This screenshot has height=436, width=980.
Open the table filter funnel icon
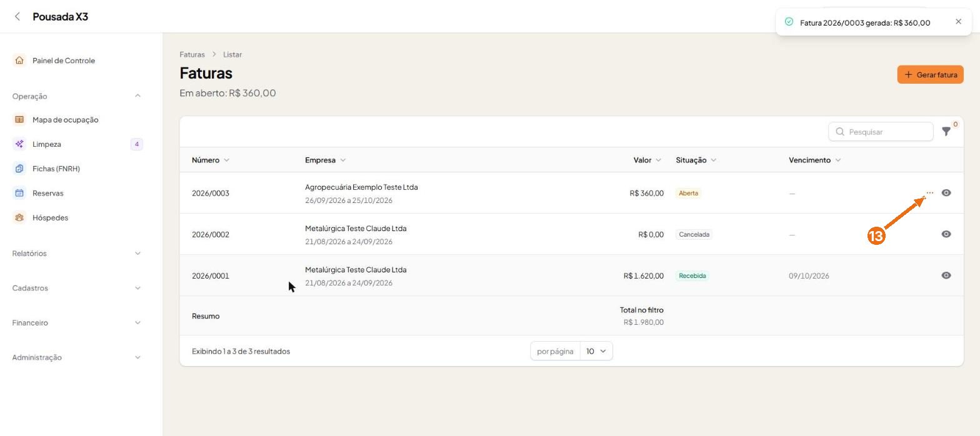click(946, 132)
